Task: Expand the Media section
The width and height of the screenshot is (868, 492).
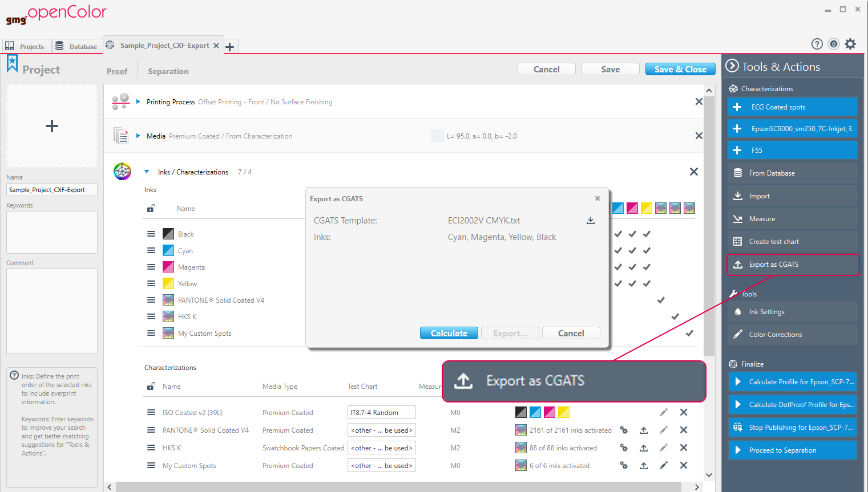Action: 138,136
